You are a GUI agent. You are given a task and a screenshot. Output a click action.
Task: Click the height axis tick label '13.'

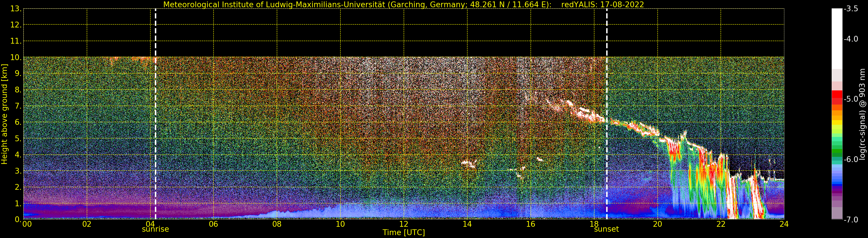16,9
